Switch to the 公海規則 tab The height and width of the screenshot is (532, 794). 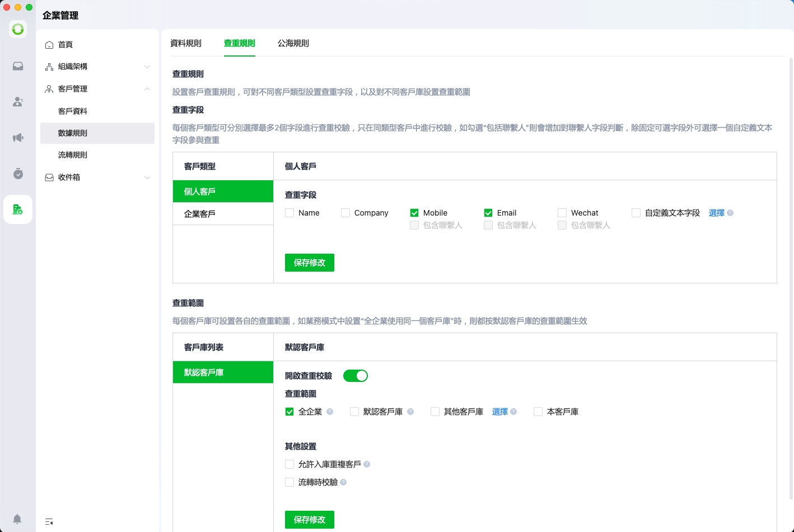[x=293, y=43]
